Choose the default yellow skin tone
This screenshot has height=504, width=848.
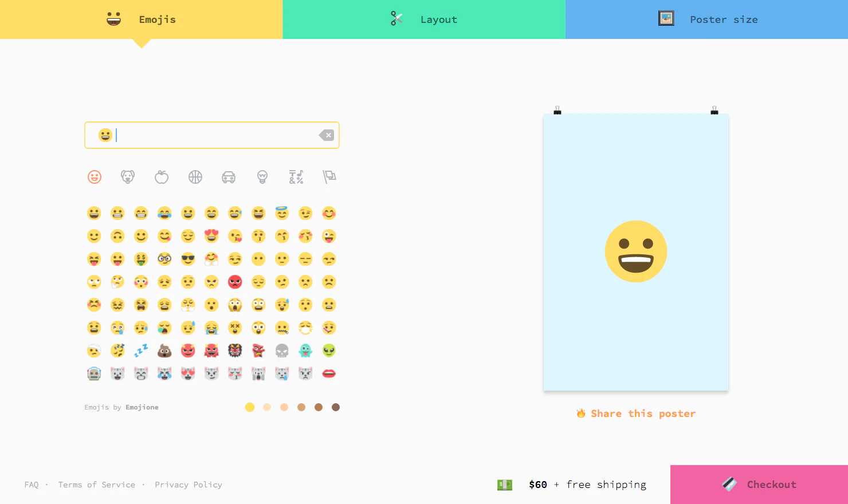pos(250,407)
